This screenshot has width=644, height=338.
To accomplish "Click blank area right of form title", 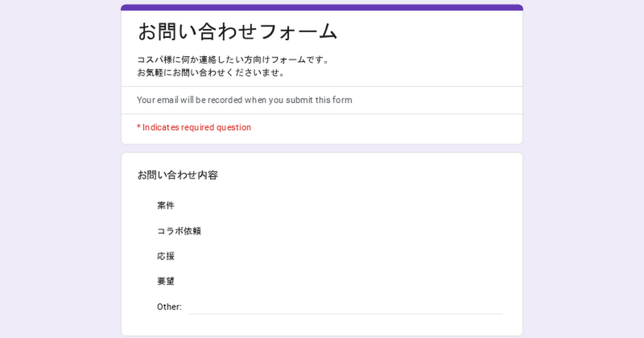I will click(429, 32).
